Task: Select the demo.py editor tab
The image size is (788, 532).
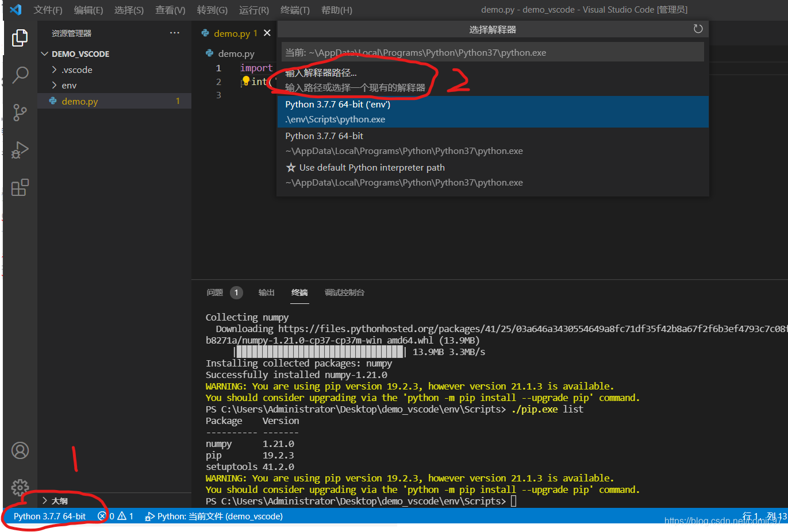Action: (231, 33)
